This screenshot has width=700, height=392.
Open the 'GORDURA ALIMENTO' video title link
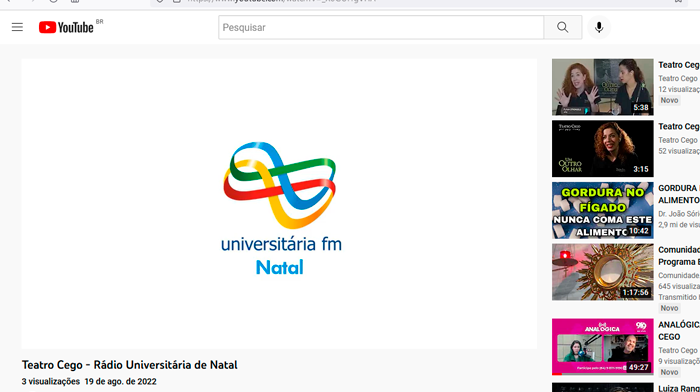(679, 194)
